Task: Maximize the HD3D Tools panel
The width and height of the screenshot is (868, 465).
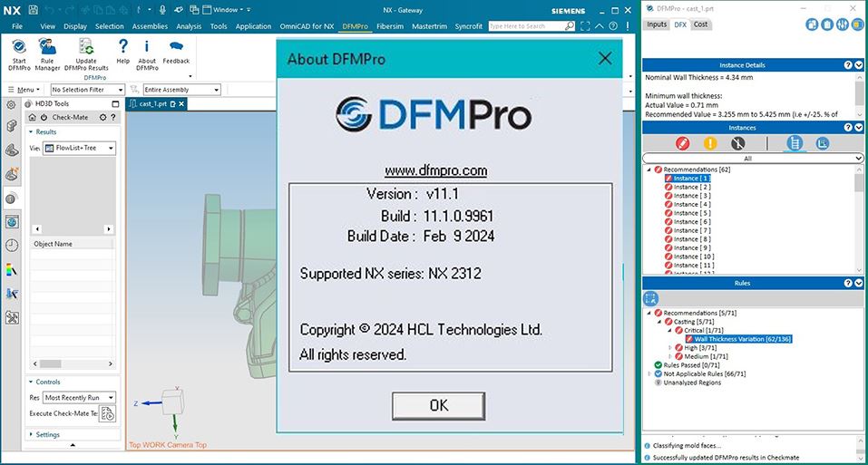Action: point(115,103)
